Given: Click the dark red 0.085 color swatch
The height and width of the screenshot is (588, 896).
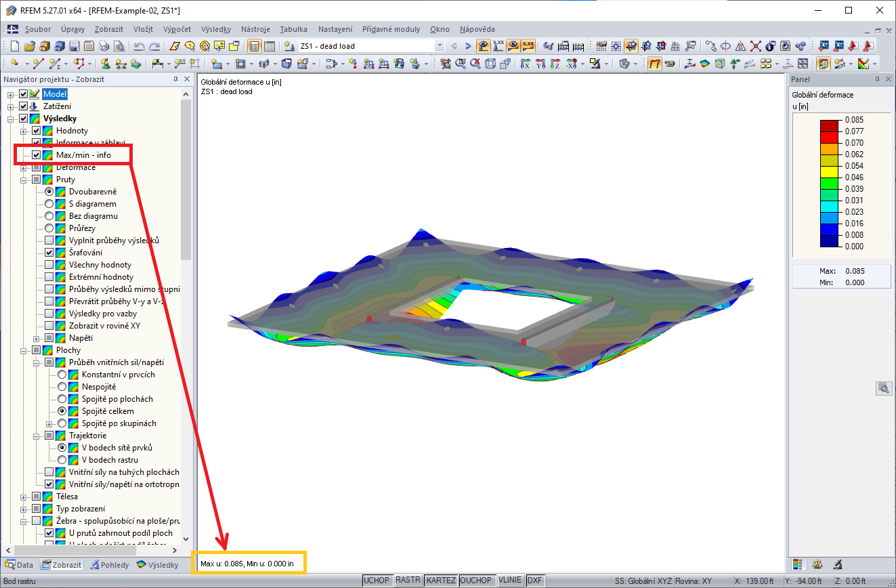Looking at the screenshot, I should coord(829,125).
